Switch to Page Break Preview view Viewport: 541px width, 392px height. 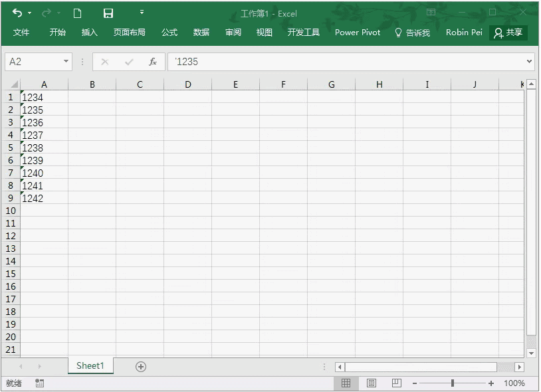point(396,383)
